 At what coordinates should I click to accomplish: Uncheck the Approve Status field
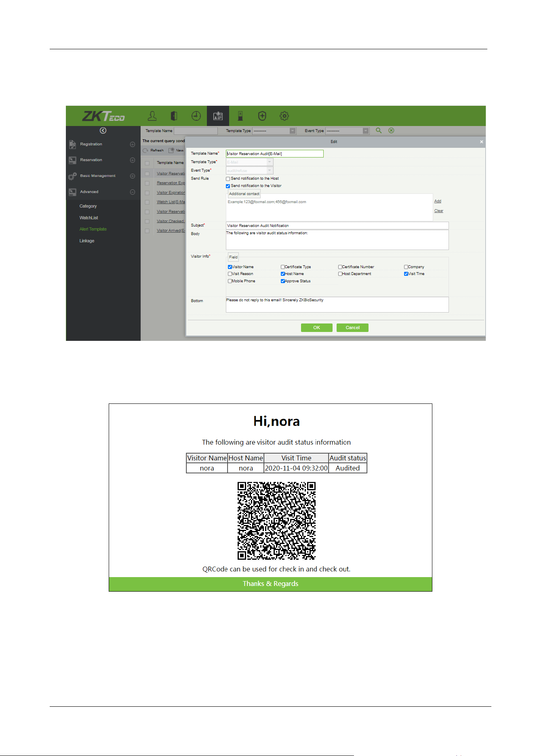click(283, 281)
